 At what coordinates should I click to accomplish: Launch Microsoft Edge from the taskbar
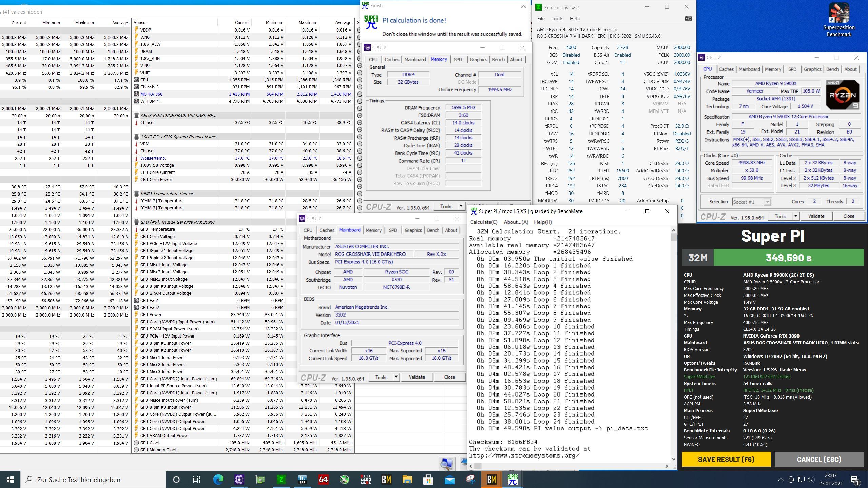[x=218, y=480]
